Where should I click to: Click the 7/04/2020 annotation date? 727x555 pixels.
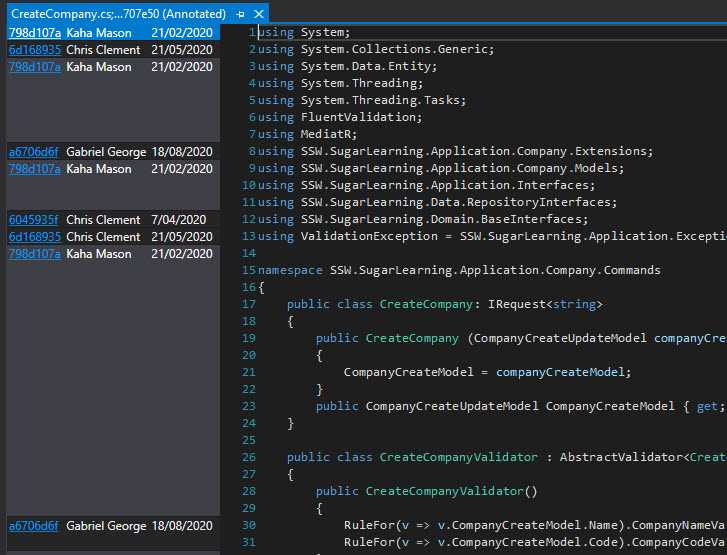(178, 220)
